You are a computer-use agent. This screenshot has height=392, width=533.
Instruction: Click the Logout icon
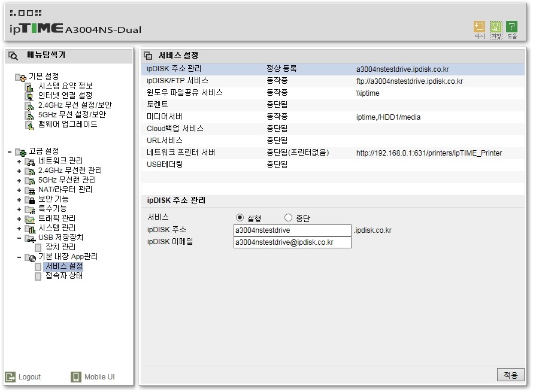pyautogui.click(x=10, y=376)
